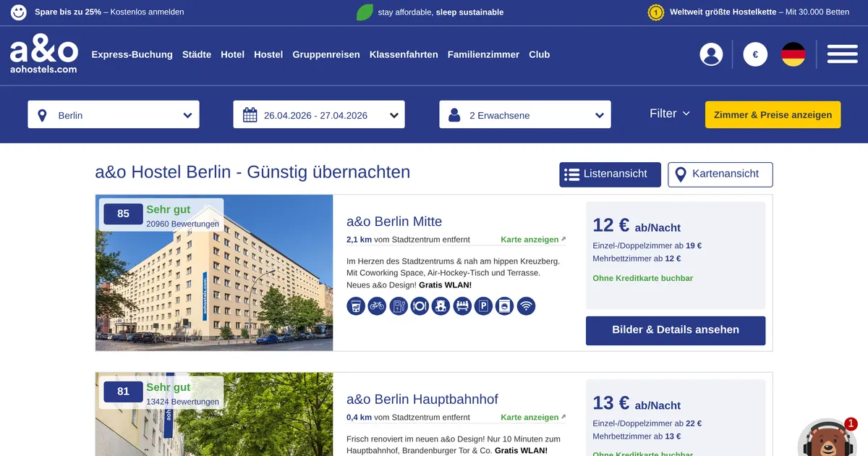Click the WLAN wifi amenity icon
Image resolution: width=868 pixels, height=456 pixels.
(526, 306)
